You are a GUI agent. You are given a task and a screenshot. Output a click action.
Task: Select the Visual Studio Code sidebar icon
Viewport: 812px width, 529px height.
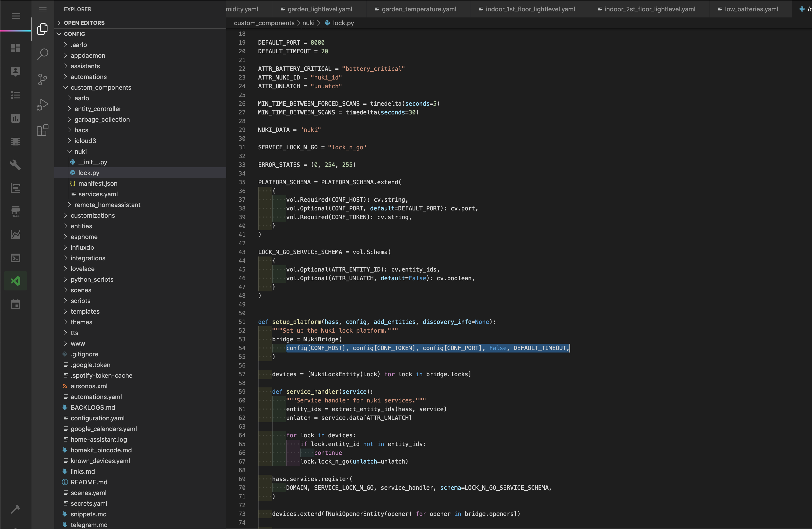(x=16, y=281)
